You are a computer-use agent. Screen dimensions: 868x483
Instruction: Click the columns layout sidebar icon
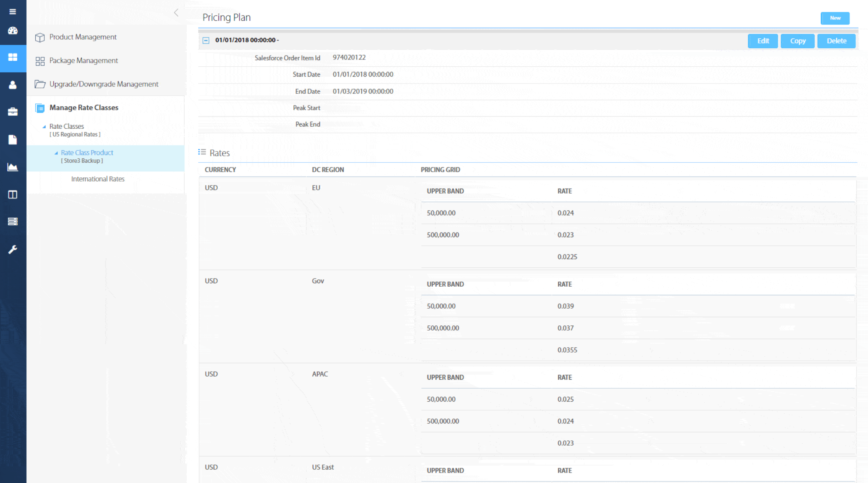coord(12,195)
